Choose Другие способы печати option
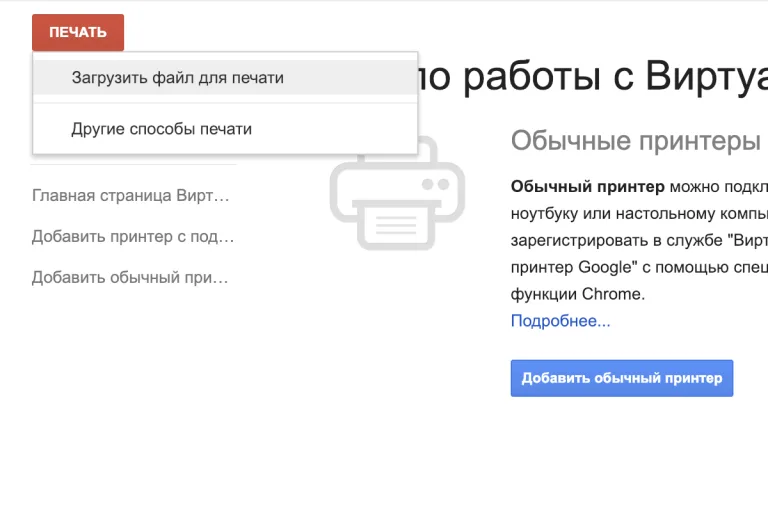The width and height of the screenshot is (768, 512). click(x=225, y=129)
